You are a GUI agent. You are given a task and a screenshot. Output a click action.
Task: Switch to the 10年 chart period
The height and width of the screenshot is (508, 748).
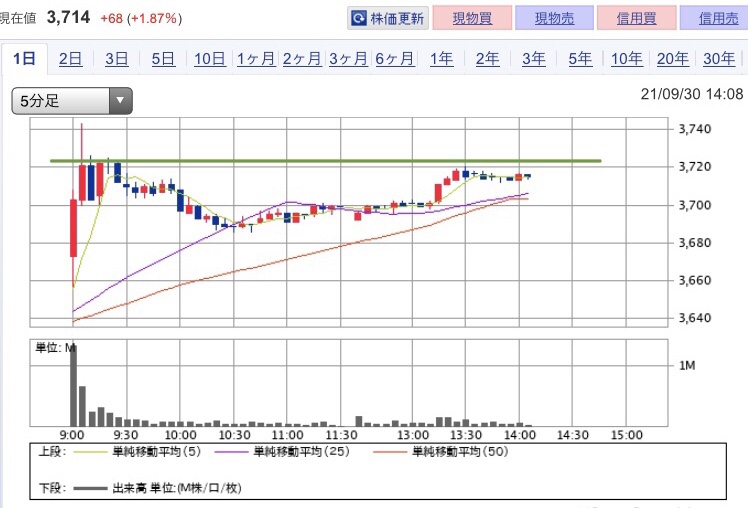626,59
